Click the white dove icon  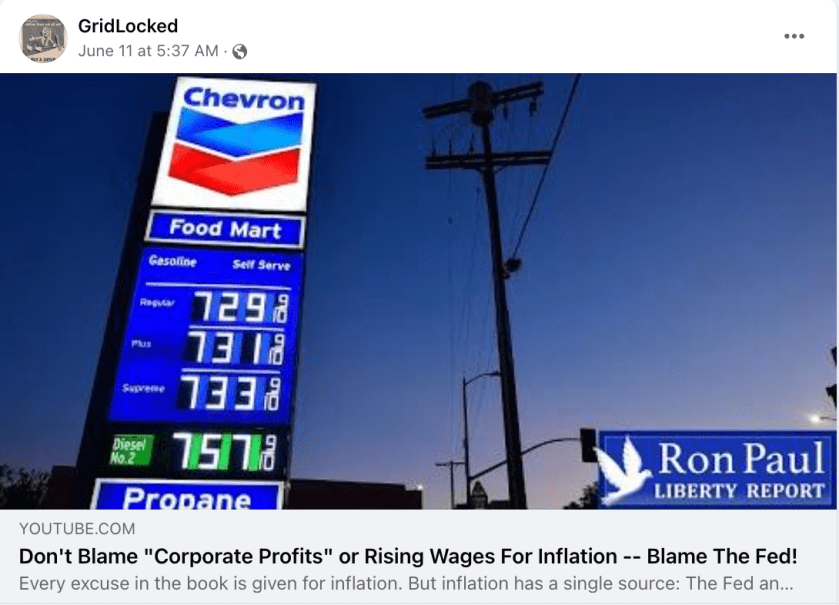[x=622, y=471]
